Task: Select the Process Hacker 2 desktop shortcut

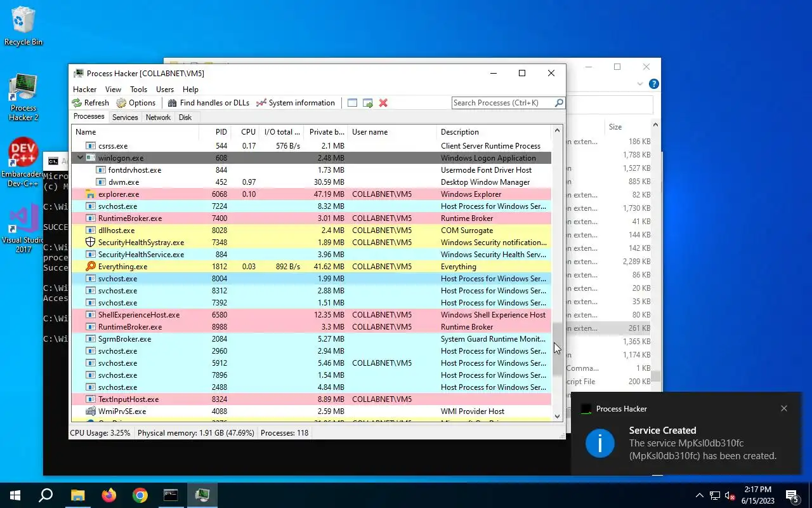Action: [23, 97]
